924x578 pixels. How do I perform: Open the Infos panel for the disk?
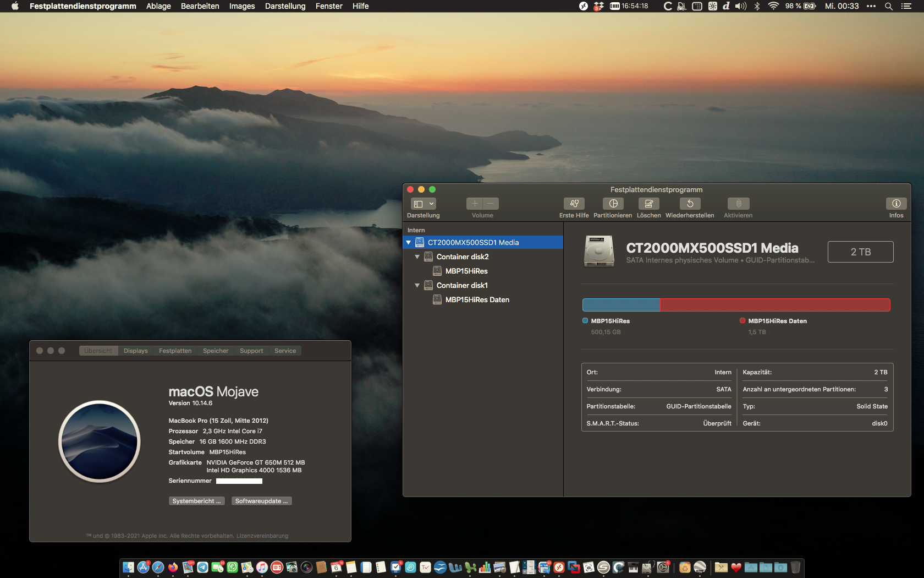pos(896,204)
